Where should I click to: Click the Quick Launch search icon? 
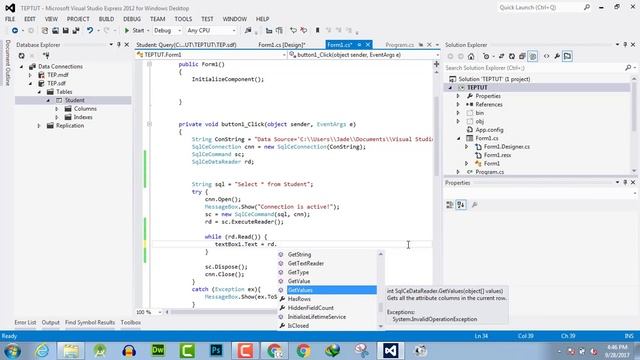[587, 7]
